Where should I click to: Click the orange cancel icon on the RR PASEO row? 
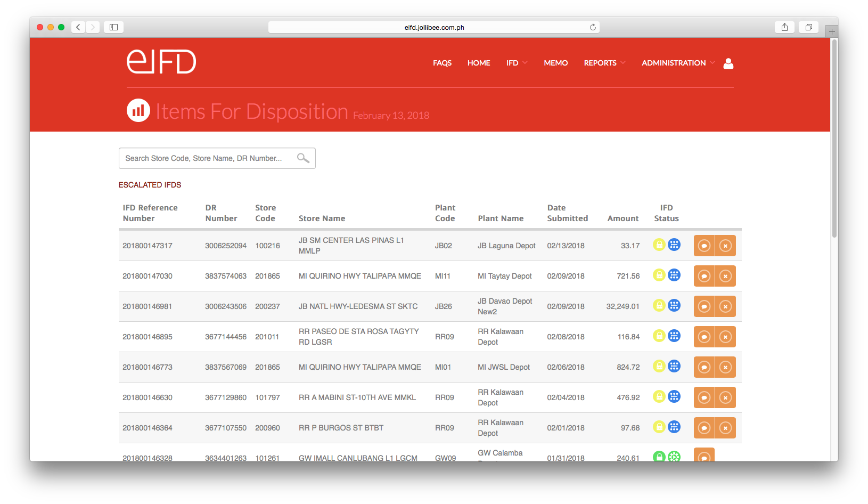725,336
